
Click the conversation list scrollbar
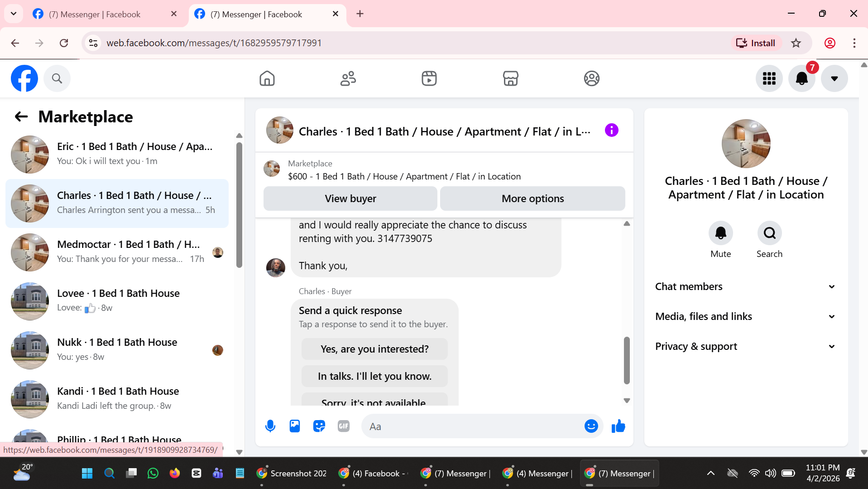(x=239, y=205)
